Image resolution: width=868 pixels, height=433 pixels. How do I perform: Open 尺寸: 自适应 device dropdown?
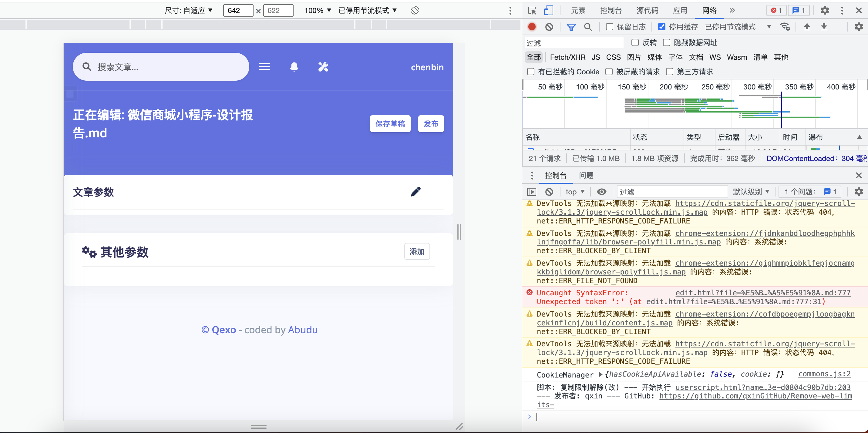[x=188, y=10]
